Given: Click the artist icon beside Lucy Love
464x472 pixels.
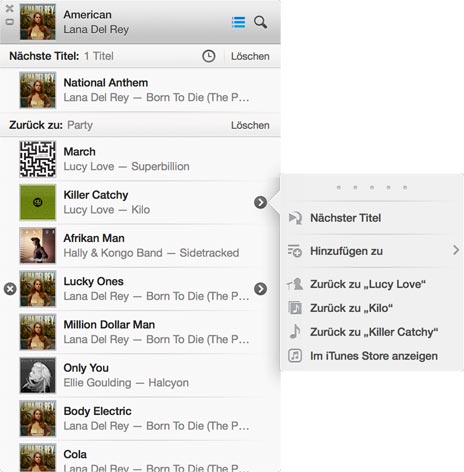Looking at the screenshot, I should 295,284.
